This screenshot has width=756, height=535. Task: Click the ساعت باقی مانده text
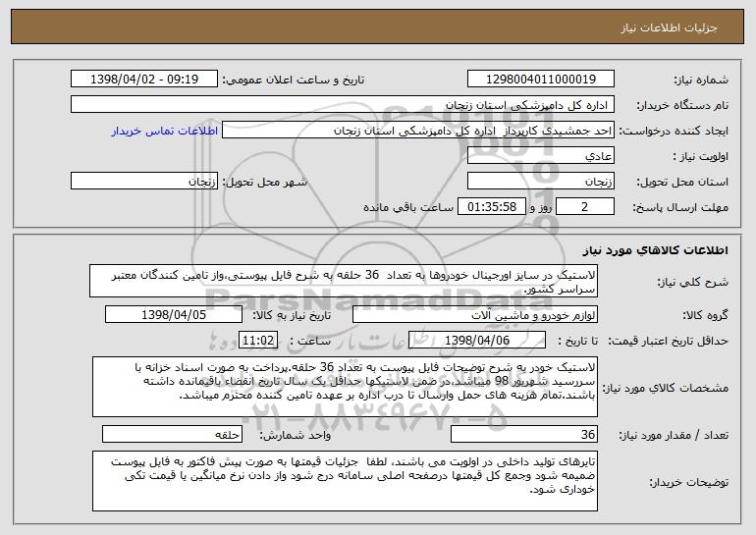(407, 207)
